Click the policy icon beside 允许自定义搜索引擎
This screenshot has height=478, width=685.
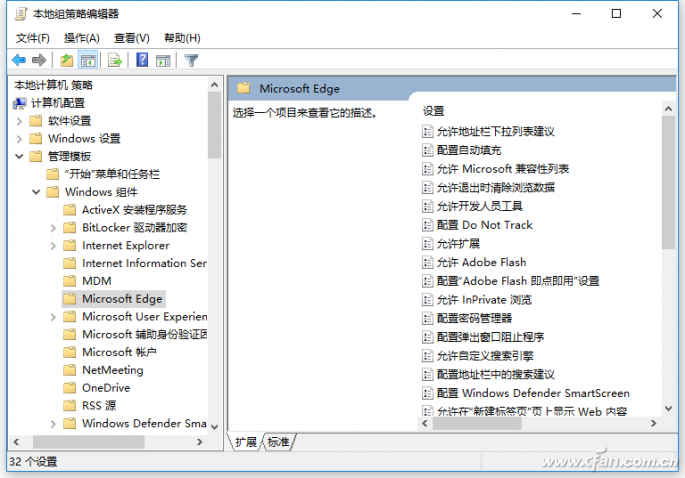point(428,356)
